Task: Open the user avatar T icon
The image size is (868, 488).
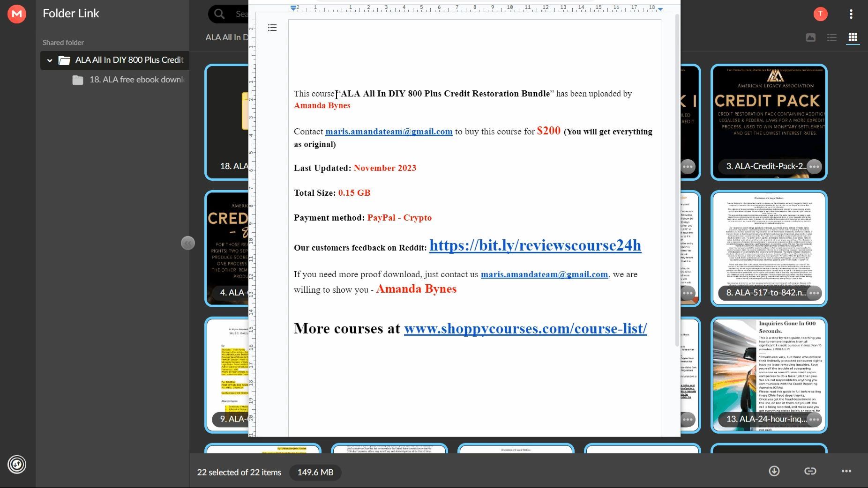Action: pyautogui.click(x=820, y=14)
